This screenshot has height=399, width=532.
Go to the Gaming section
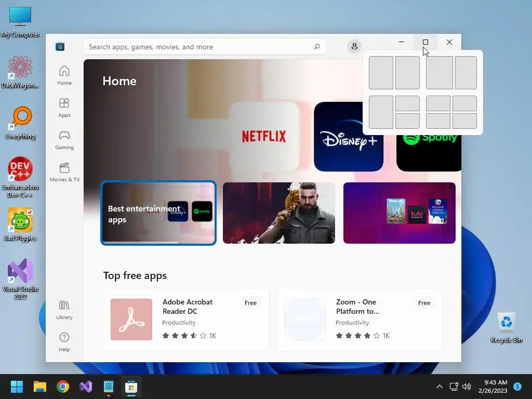64,140
